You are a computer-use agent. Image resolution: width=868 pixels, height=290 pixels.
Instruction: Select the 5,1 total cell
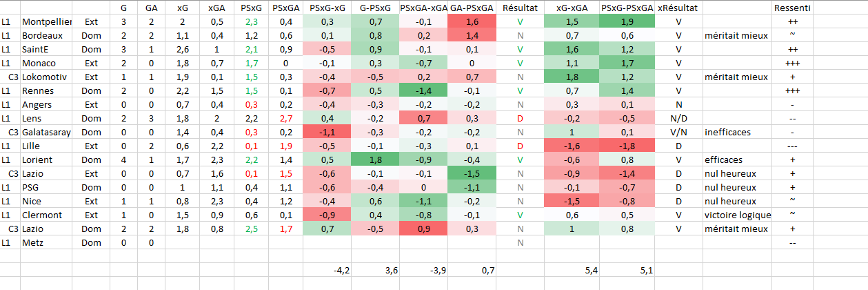coord(626,271)
